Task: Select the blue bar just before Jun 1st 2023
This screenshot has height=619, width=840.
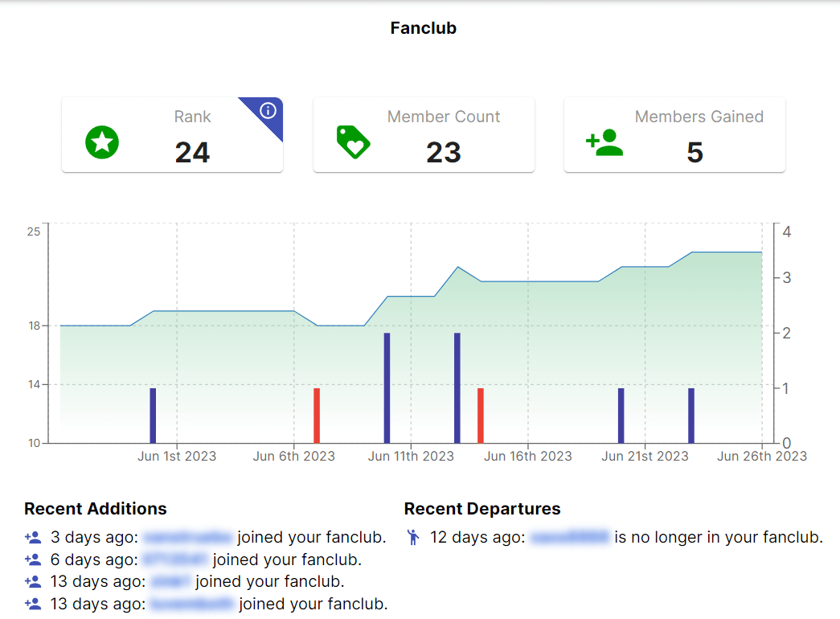Action: click(153, 415)
